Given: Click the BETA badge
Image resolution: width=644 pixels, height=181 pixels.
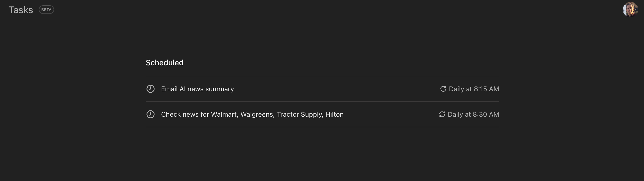Looking at the screenshot, I should (x=46, y=10).
